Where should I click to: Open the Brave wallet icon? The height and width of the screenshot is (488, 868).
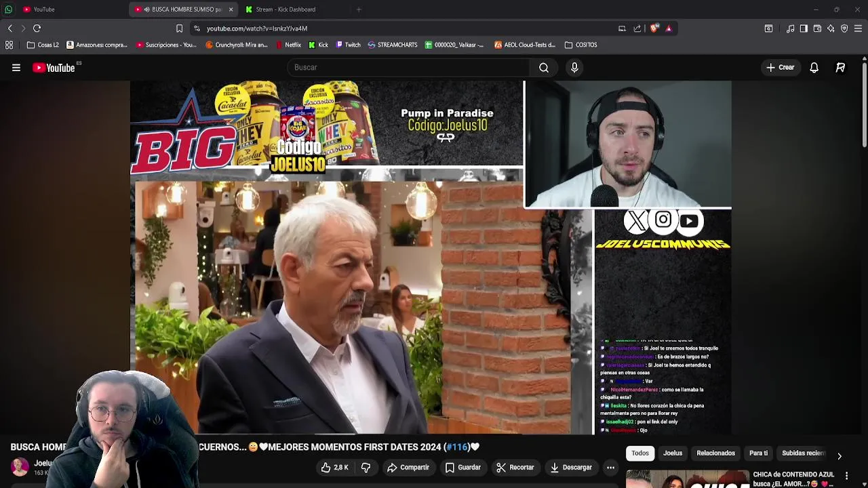[817, 28]
